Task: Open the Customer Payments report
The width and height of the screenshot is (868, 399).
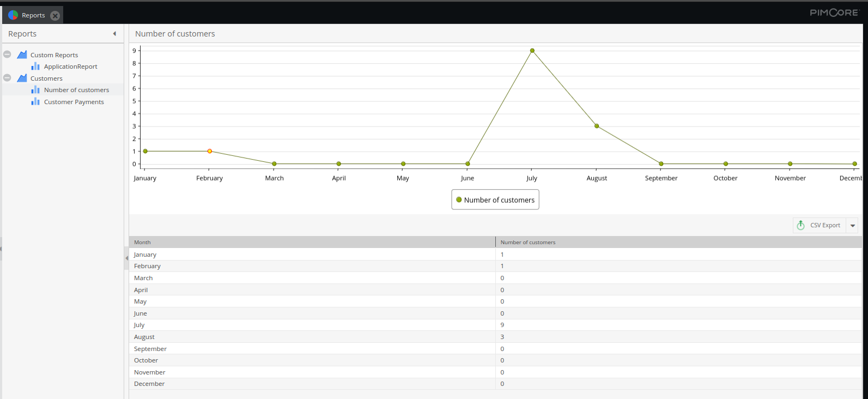Action: click(x=74, y=102)
